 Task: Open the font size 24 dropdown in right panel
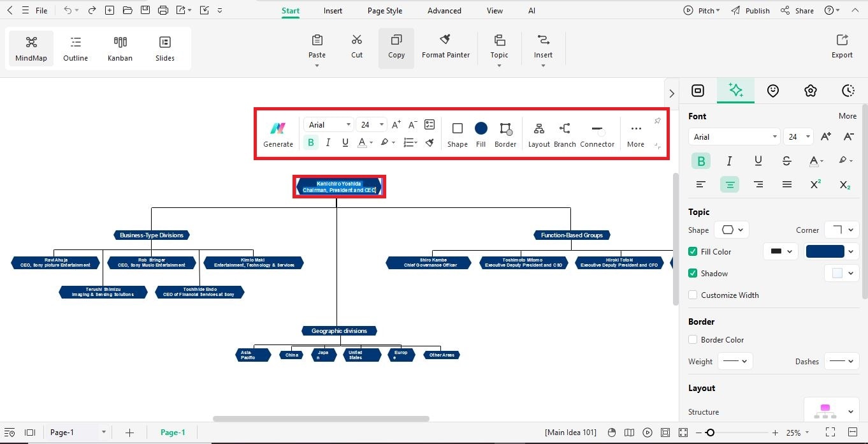point(799,137)
